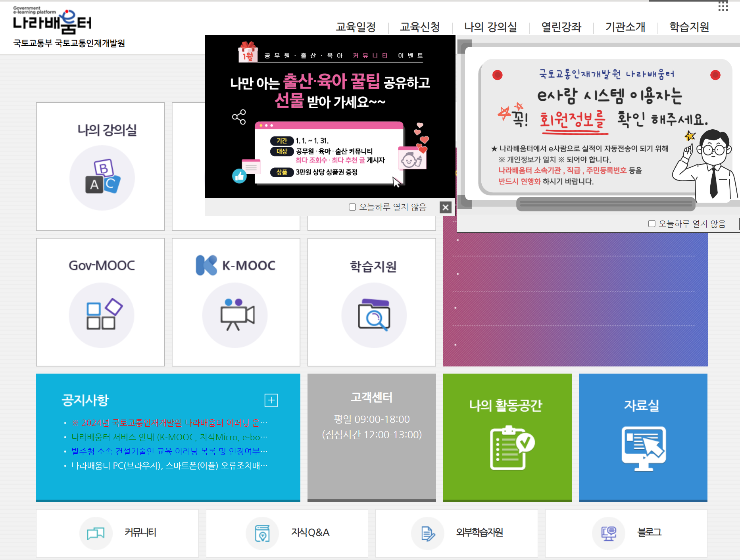Open the 기관소개 menu
740x560 pixels.
tap(625, 27)
